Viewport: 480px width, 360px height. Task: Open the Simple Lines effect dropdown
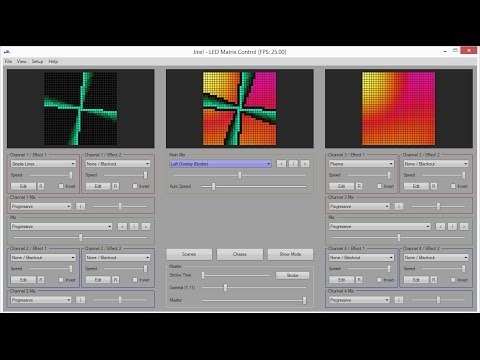[43, 164]
